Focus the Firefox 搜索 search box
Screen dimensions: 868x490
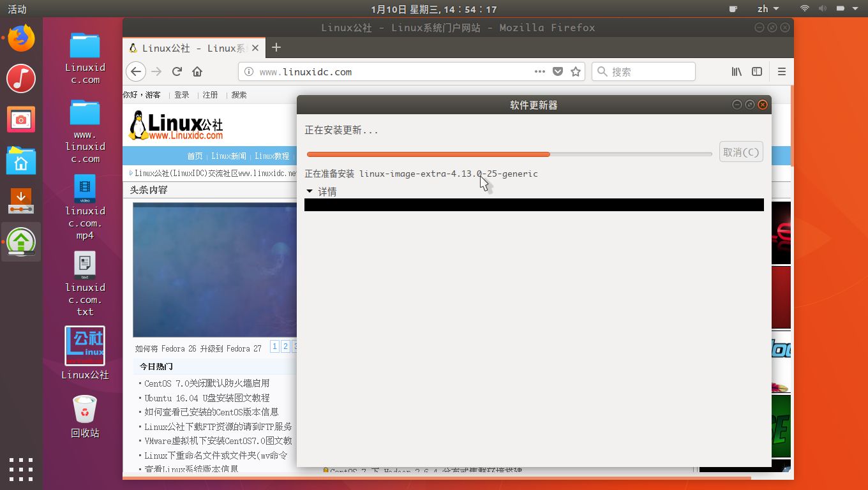coord(643,71)
